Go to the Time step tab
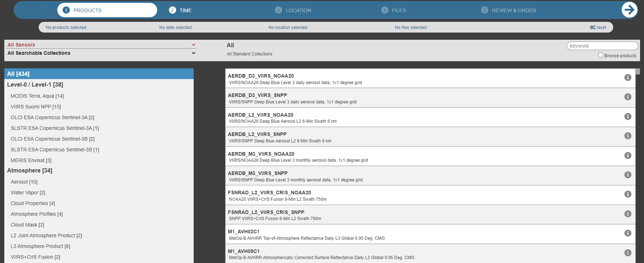Viewport: 644px width, 263px height. [180, 10]
